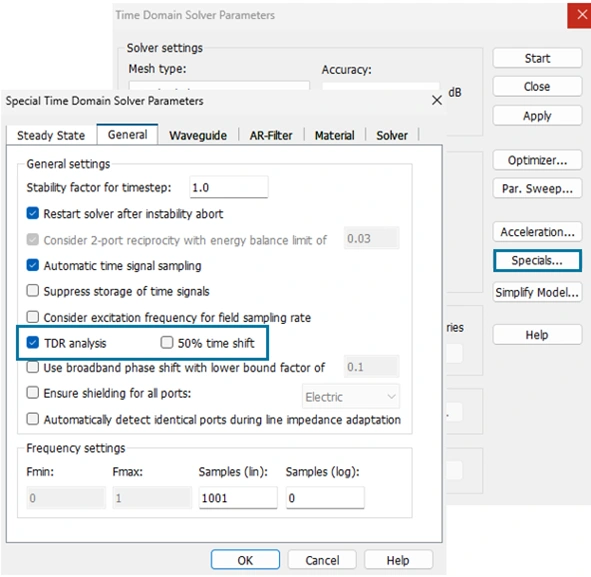Enable the 50% time shift option

(167, 343)
